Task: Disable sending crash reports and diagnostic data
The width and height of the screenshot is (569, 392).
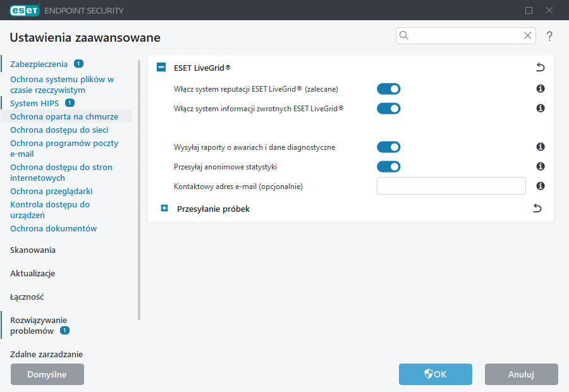Action: [x=389, y=147]
